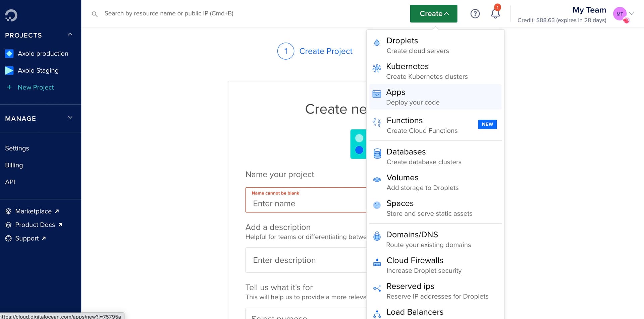Click the Enter description field
This screenshot has height=319, width=644.
[x=306, y=260]
